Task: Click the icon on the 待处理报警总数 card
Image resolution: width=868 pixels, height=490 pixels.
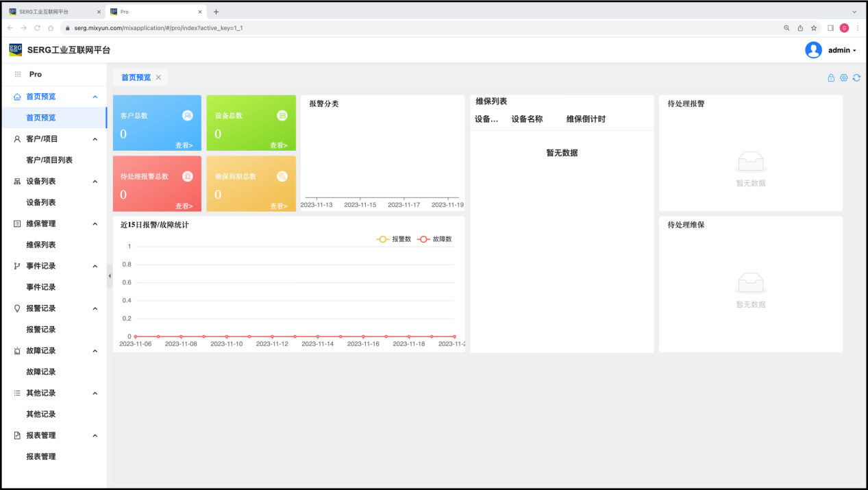Action: [187, 176]
